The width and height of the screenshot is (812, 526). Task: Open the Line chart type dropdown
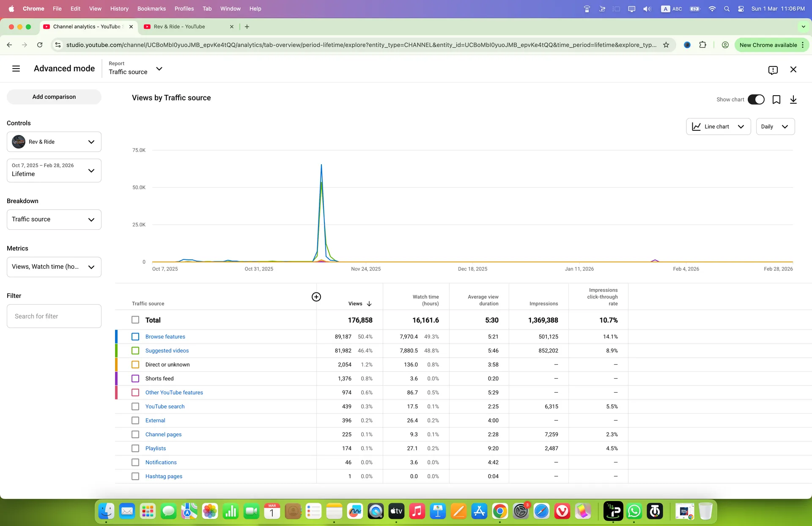(718, 127)
